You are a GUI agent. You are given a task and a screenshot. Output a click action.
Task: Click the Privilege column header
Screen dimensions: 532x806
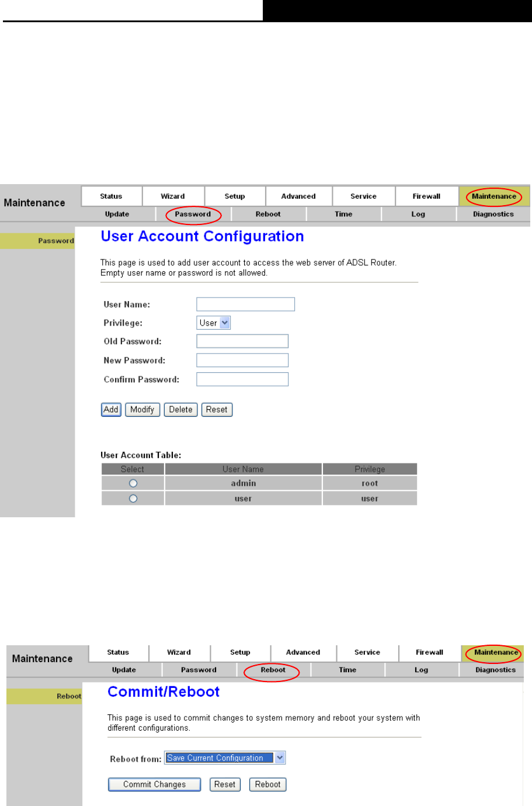[x=370, y=469]
